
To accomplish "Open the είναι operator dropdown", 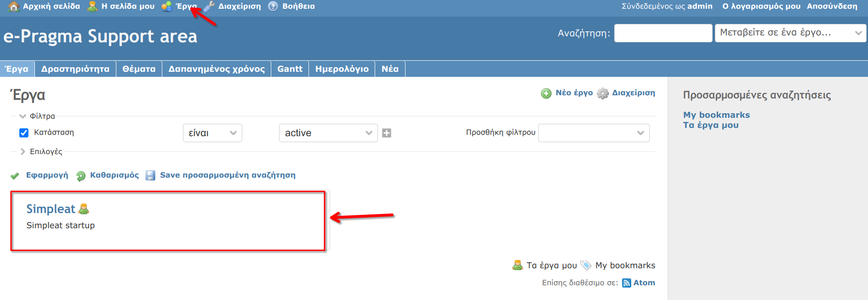I will pyautogui.click(x=212, y=133).
